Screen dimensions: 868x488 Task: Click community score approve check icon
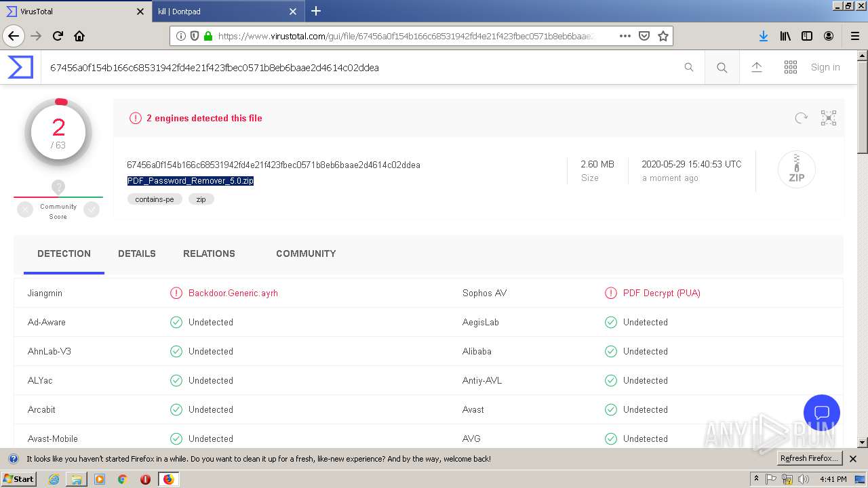92,210
